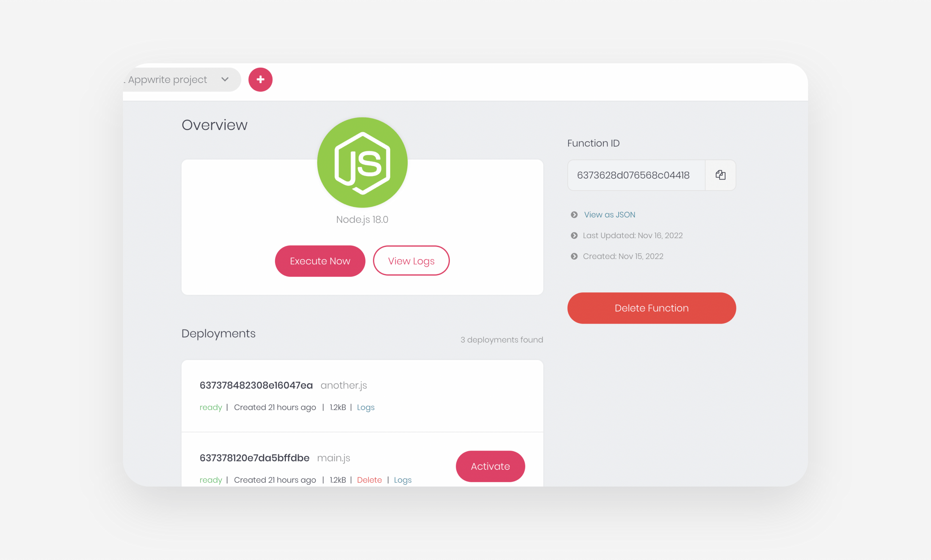Click the View as JSON link icon
Image resolution: width=931 pixels, height=560 pixels.
574,214
